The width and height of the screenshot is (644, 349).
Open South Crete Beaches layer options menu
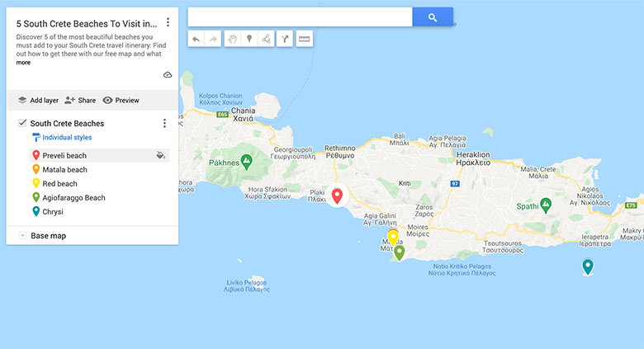click(164, 123)
